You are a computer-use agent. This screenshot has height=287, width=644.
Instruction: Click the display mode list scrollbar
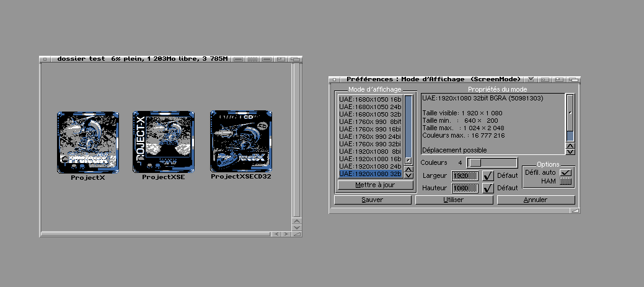pyautogui.click(x=408, y=130)
